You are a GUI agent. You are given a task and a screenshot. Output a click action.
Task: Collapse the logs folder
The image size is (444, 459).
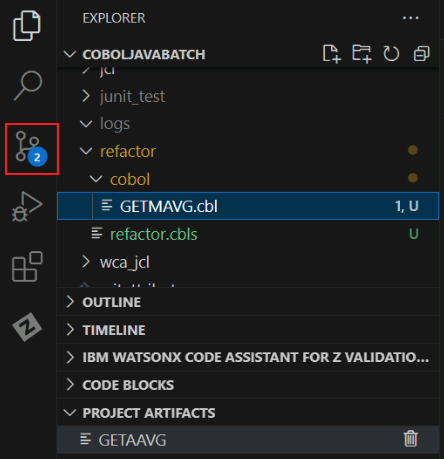tap(86, 124)
